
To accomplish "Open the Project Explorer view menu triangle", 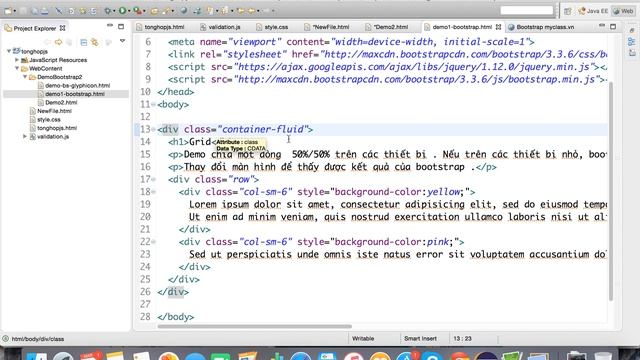I will tap(122, 41).
